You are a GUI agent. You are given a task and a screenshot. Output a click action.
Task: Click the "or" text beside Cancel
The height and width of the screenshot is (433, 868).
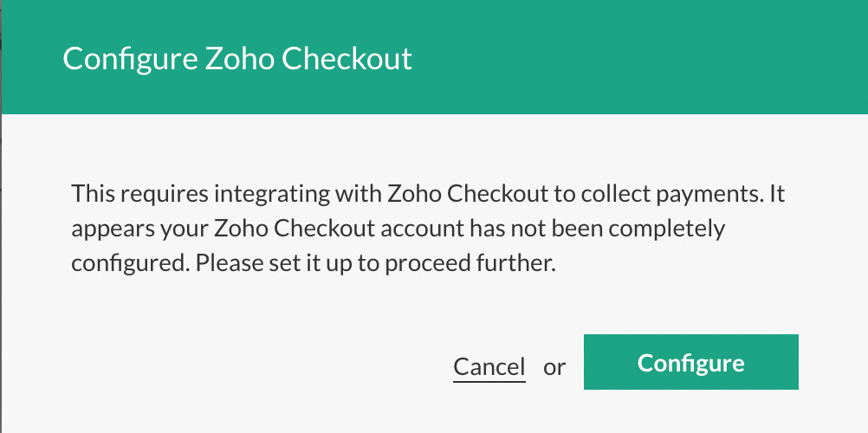click(x=554, y=367)
